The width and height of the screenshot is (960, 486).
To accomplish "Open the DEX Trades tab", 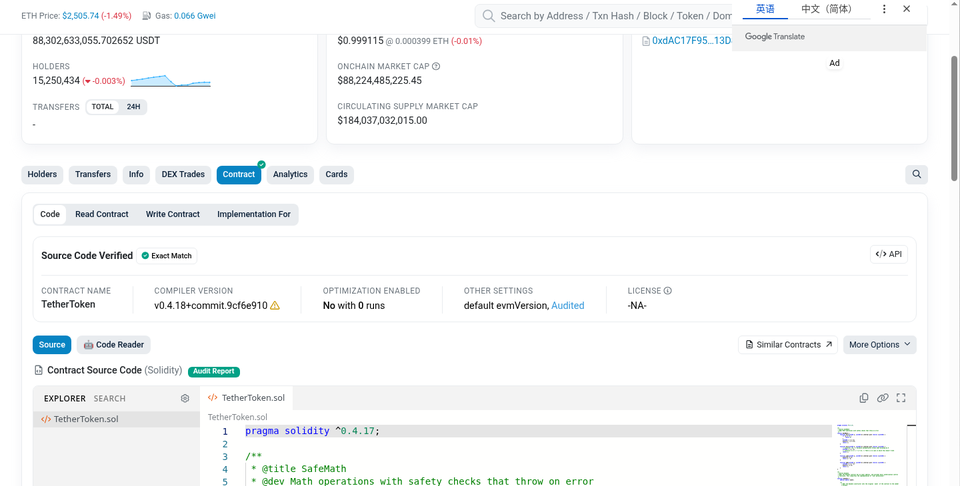I will coord(183,174).
